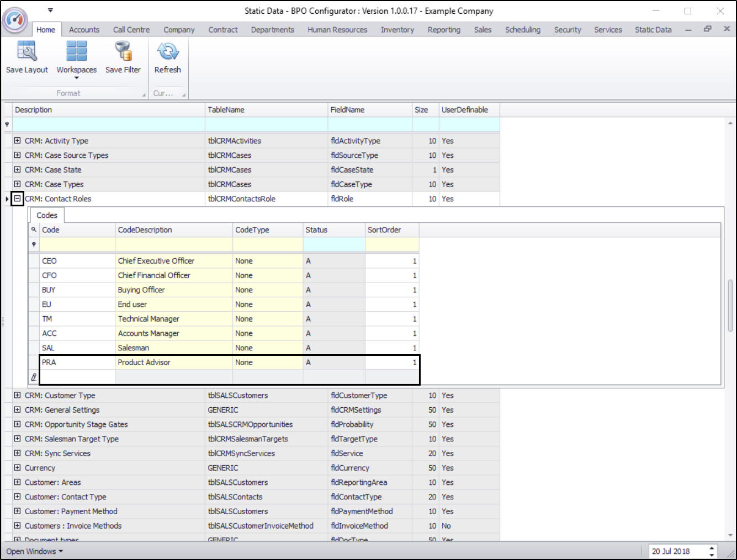
Task: Click the Description filter row field
Action: click(x=108, y=125)
